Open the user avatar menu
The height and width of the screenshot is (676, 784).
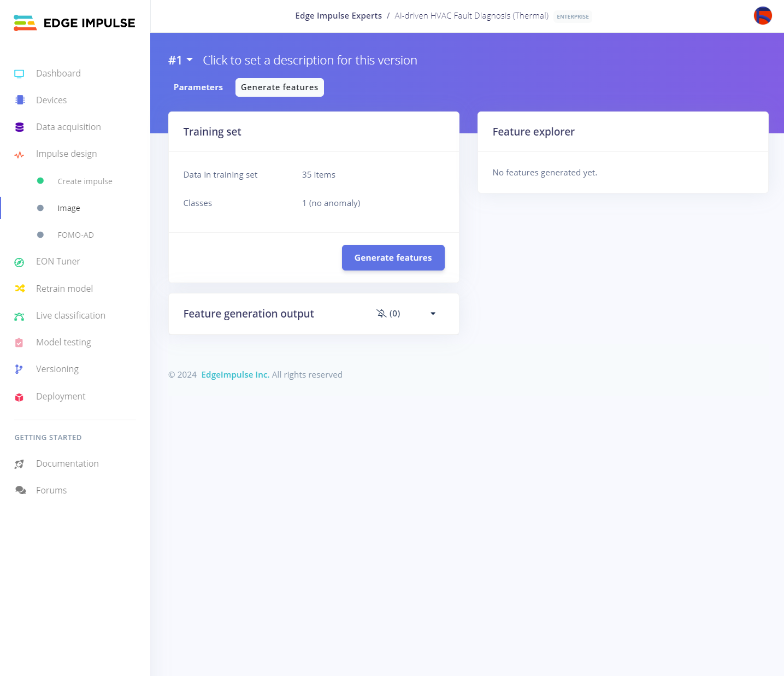pos(763,16)
